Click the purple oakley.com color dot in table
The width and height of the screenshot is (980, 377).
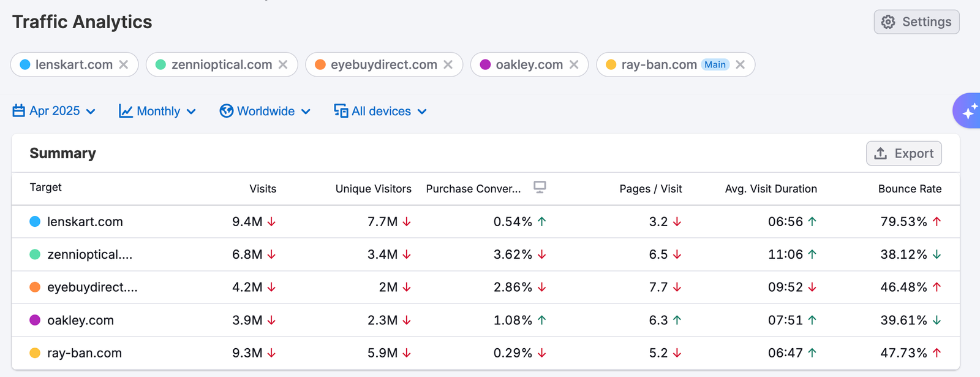pos(35,320)
